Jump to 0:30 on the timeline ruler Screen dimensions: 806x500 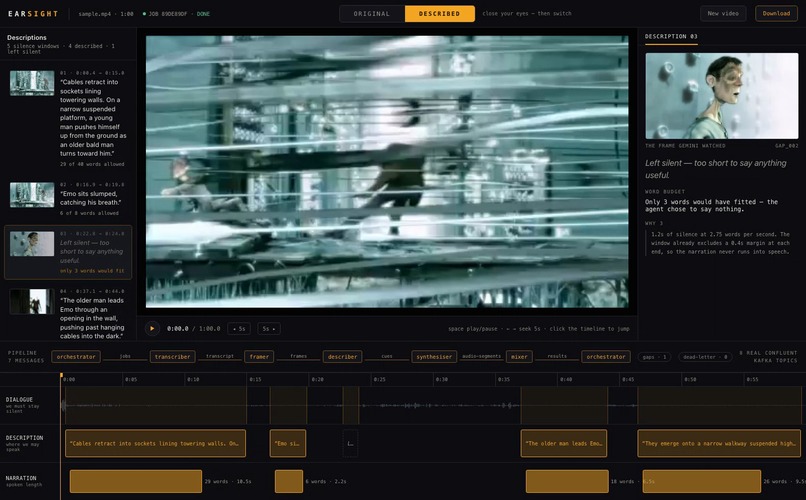pyautogui.click(x=442, y=379)
